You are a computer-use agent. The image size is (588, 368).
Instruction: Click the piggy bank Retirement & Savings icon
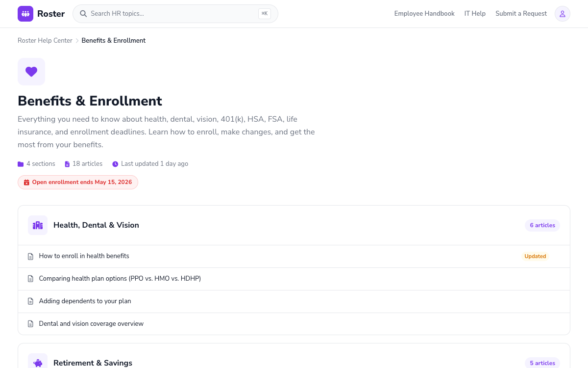pos(38,363)
